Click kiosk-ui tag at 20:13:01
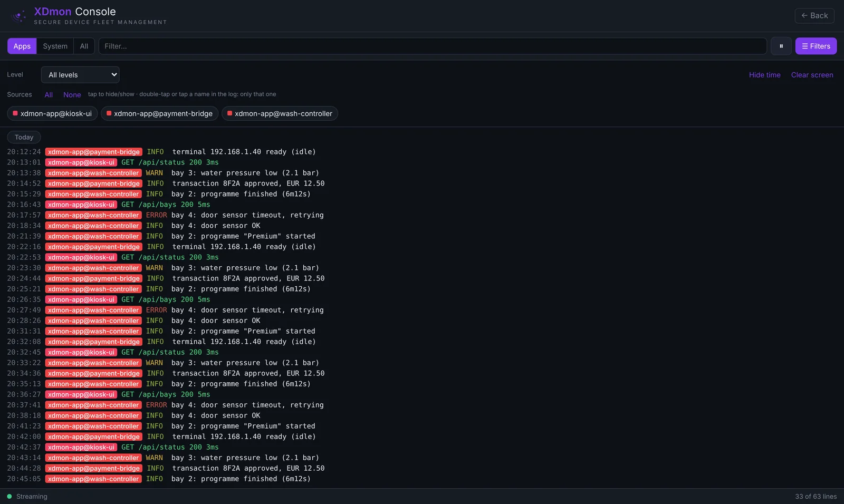The width and height of the screenshot is (844, 504). pos(81,162)
